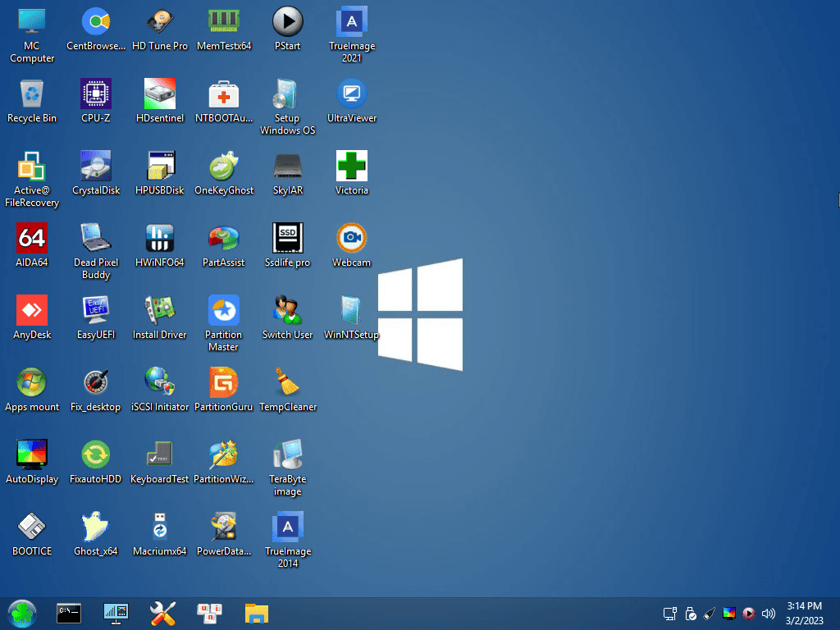This screenshot has height=630, width=840.
Task: Launch Ssdlife pro
Action: tap(288, 238)
